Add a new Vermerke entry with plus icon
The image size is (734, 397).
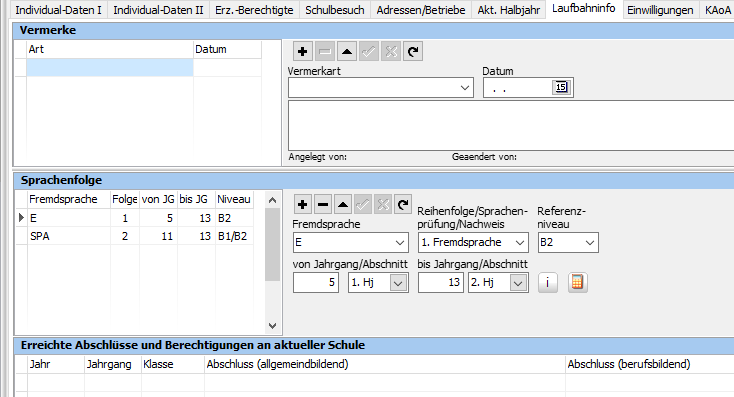(x=302, y=51)
